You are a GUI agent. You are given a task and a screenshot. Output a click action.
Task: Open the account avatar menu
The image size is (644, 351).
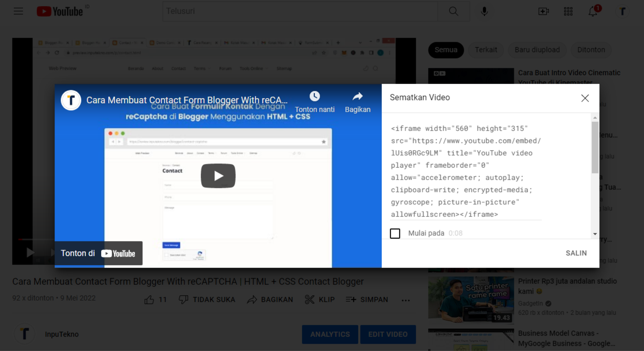click(622, 11)
